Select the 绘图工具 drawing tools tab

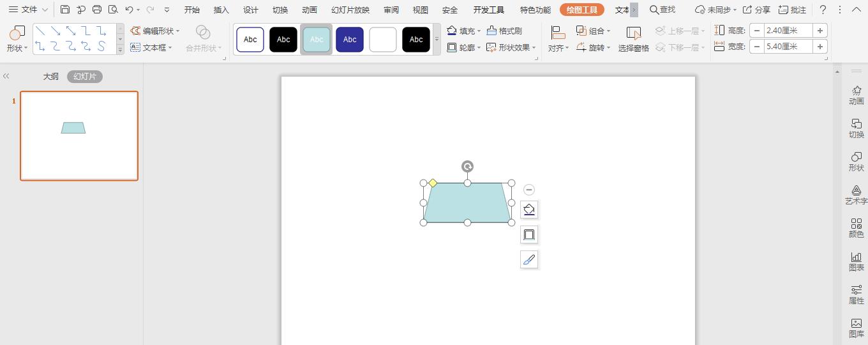pyautogui.click(x=582, y=10)
